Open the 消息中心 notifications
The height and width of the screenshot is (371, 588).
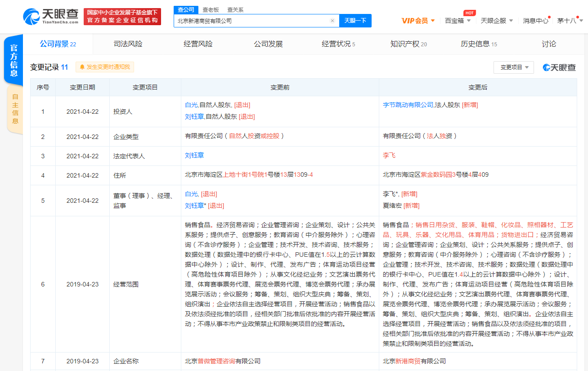tap(535, 21)
